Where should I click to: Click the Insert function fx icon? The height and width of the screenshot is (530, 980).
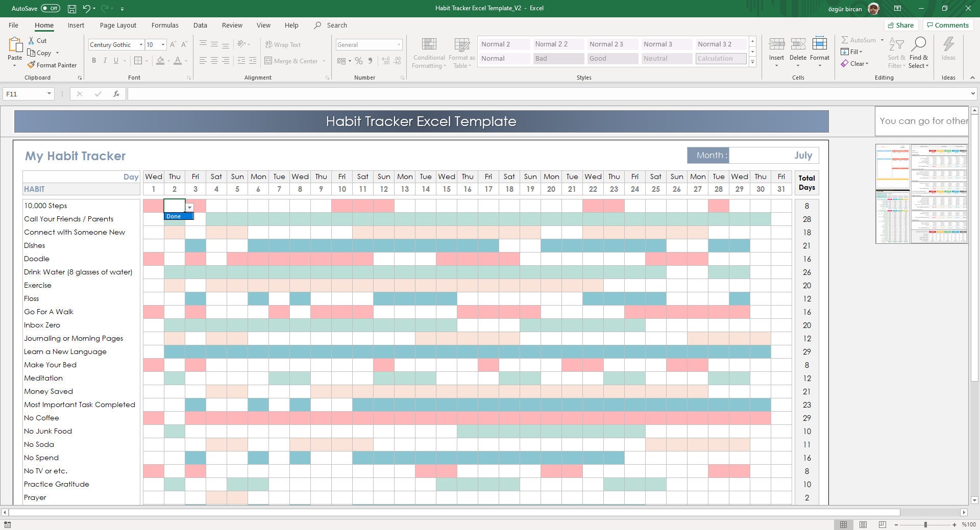[x=116, y=94]
